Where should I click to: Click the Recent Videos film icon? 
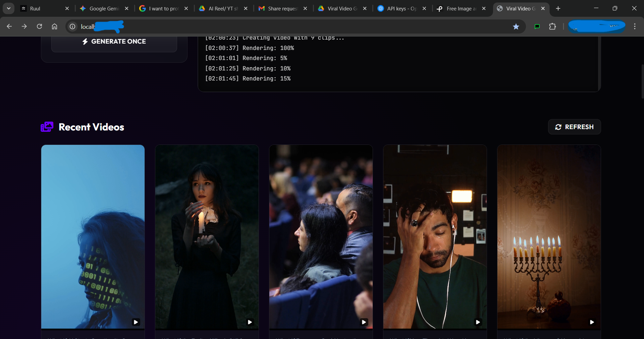(x=47, y=127)
